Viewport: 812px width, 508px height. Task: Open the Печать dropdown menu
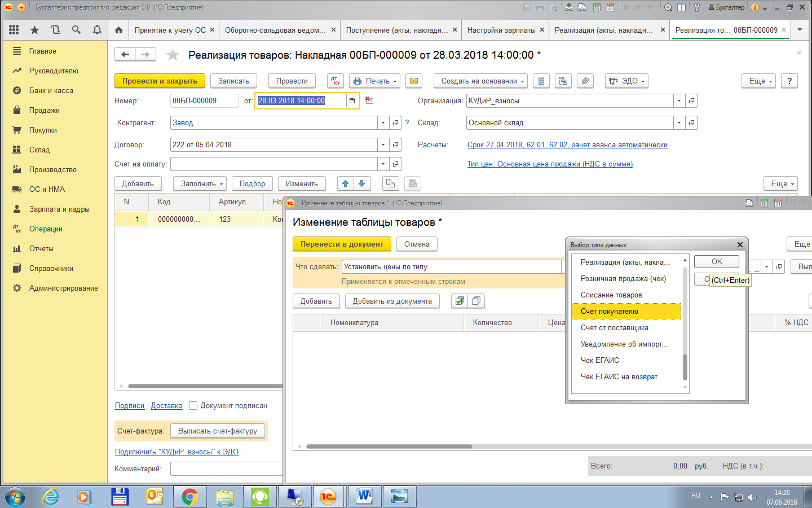(x=375, y=81)
